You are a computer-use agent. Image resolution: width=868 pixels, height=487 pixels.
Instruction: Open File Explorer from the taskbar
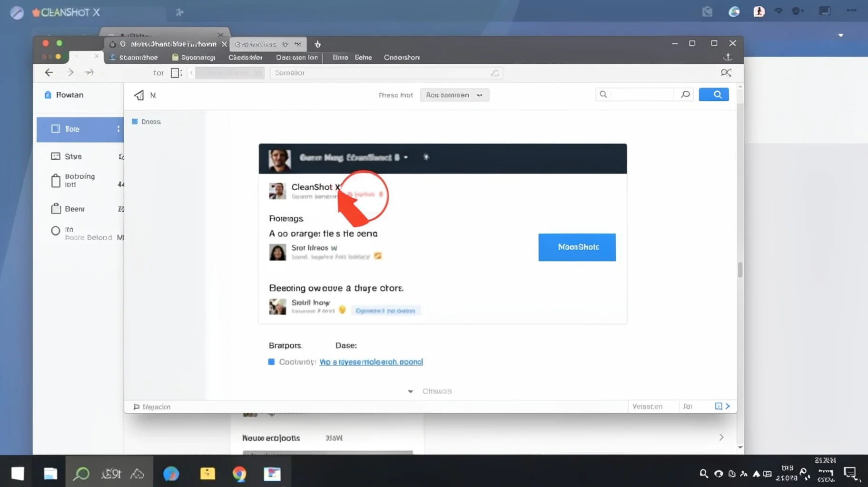[x=50, y=474]
